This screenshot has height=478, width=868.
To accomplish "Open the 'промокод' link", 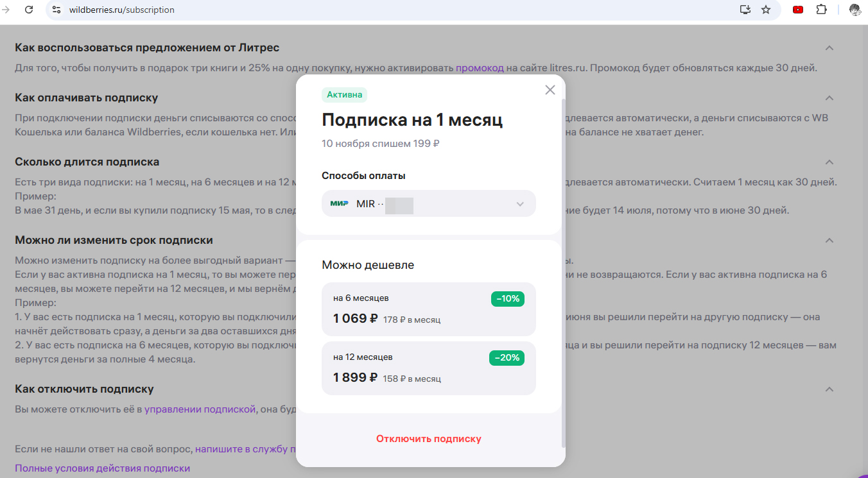I will 480,68.
